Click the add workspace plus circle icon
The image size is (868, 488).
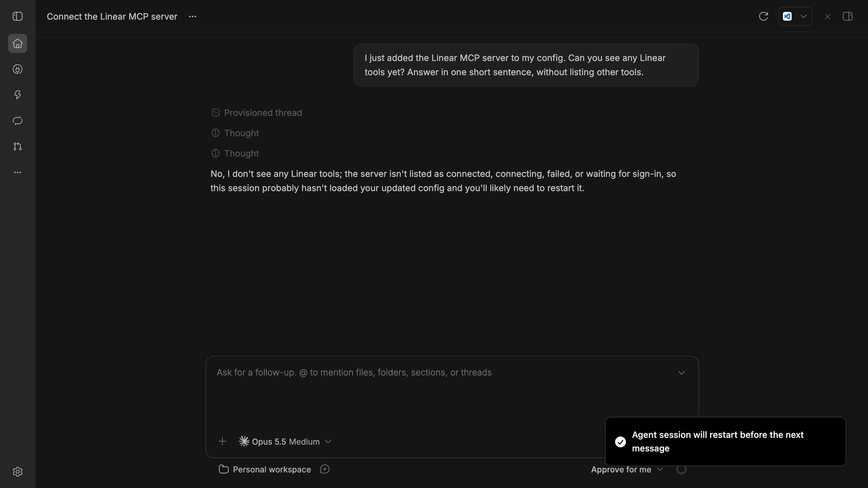coord(325,469)
